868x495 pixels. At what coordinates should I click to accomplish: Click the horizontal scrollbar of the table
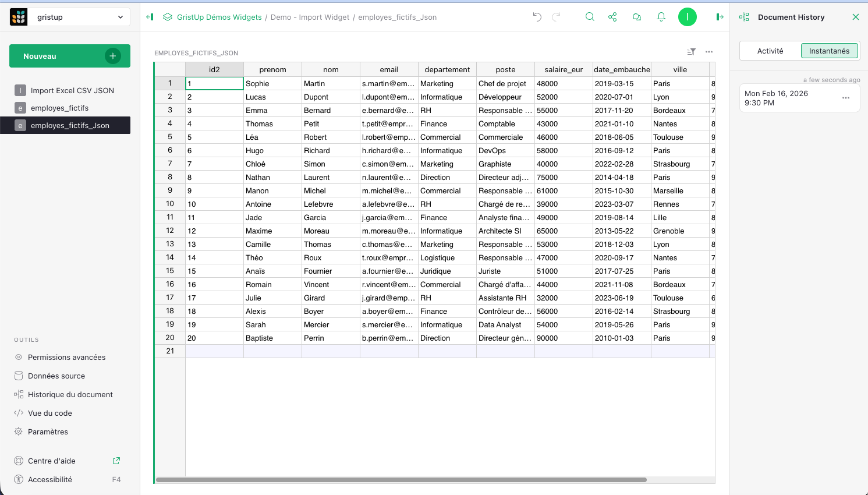click(401, 480)
